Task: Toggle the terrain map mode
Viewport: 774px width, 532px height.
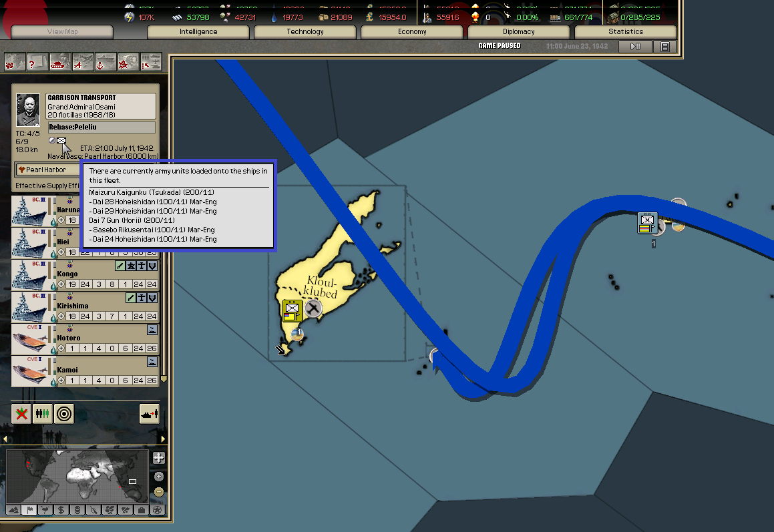Action: [13, 510]
